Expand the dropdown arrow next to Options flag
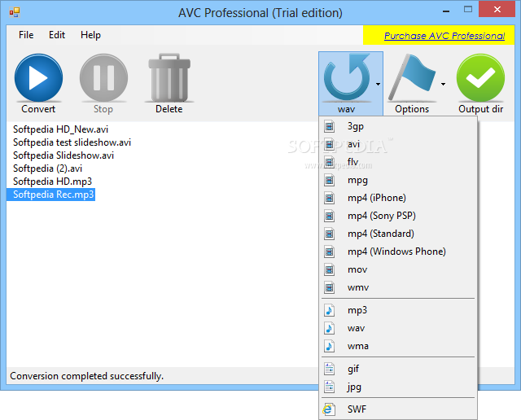521x420 pixels. tap(443, 84)
